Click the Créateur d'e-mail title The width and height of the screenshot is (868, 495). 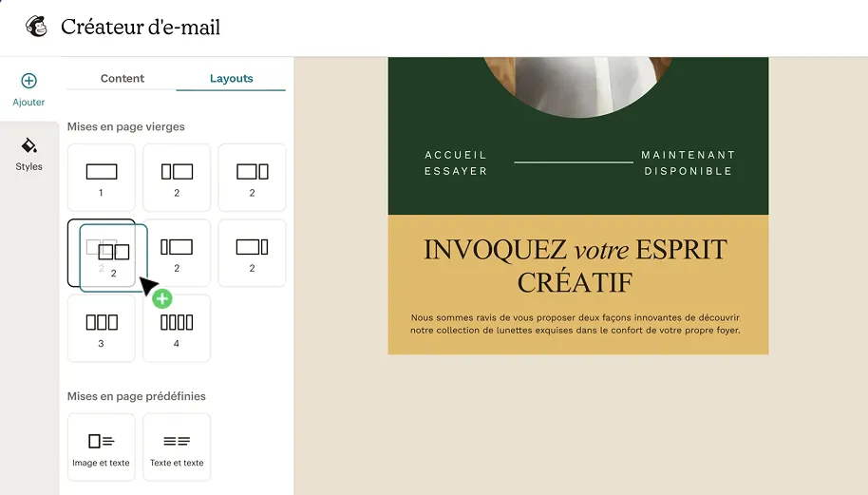[x=141, y=27]
